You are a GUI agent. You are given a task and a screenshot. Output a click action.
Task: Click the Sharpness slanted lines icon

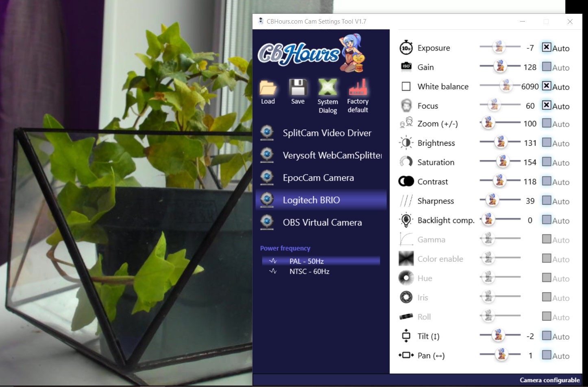pyautogui.click(x=406, y=201)
